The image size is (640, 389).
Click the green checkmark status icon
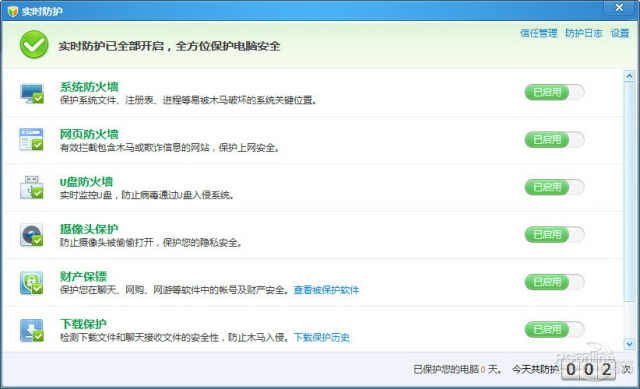point(34,44)
